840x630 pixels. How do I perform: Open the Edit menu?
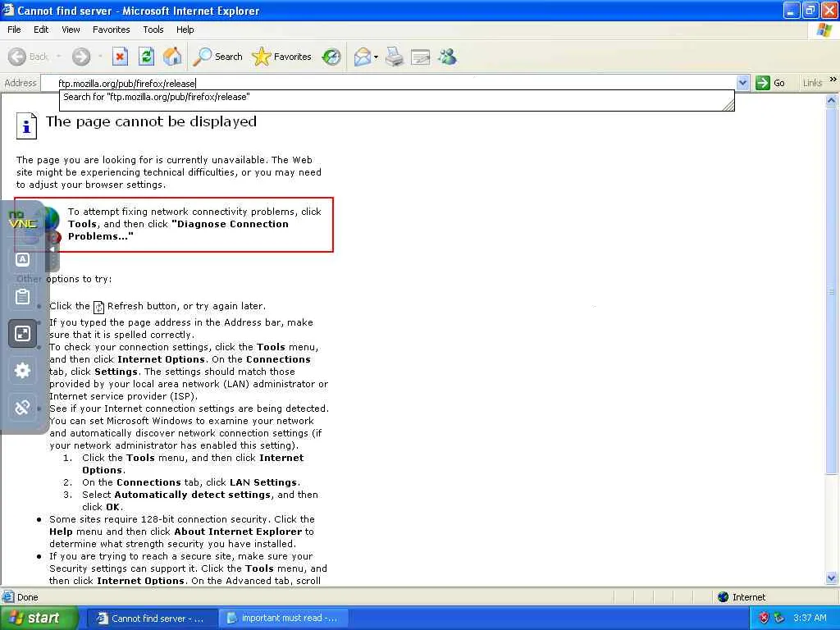click(x=41, y=30)
